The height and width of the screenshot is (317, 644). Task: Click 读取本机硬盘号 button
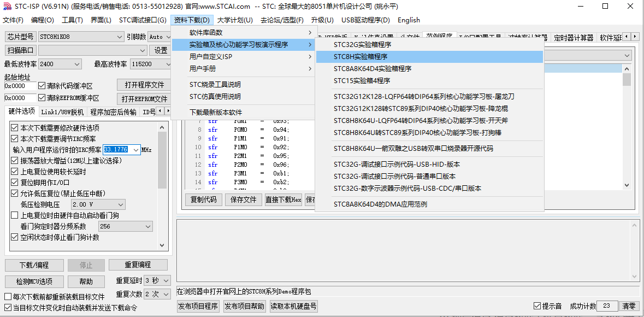pos(293,306)
